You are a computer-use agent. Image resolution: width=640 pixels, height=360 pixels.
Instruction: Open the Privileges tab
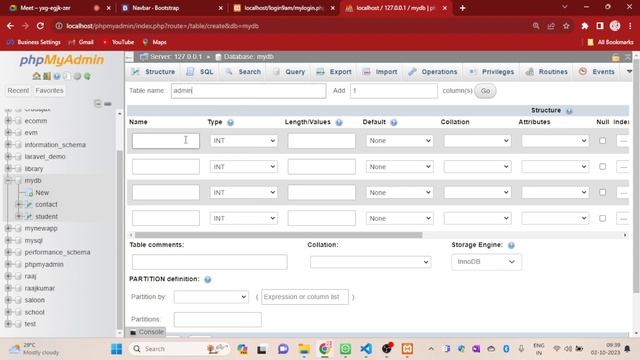pos(492,72)
